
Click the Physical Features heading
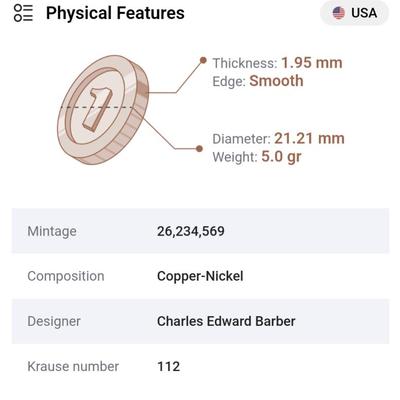pyautogui.click(x=115, y=13)
